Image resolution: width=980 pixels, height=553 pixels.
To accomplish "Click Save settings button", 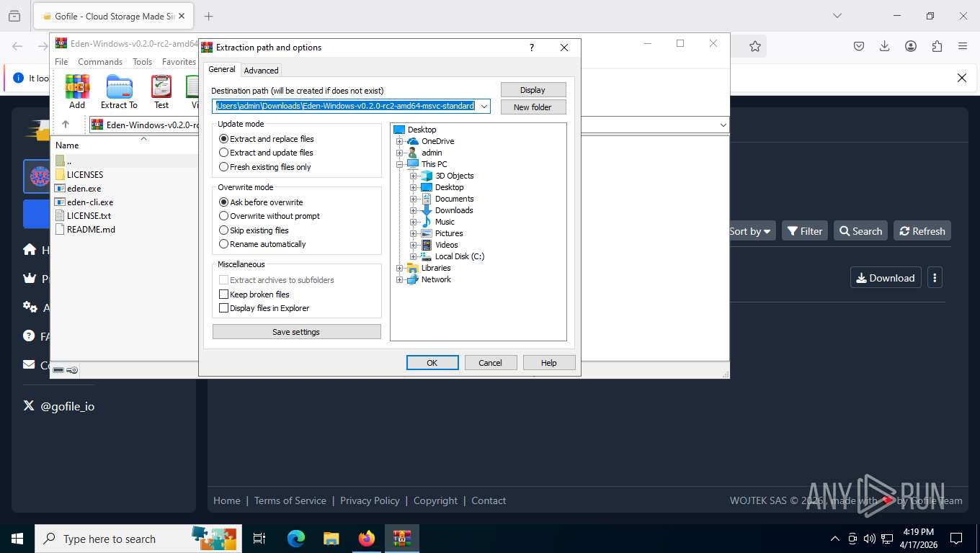I will click(297, 332).
